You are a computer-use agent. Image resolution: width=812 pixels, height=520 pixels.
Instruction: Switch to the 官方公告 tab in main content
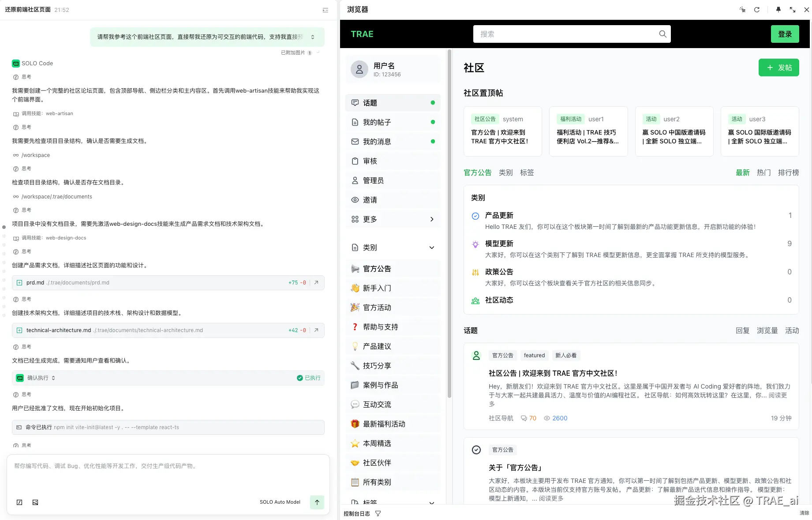478,172
